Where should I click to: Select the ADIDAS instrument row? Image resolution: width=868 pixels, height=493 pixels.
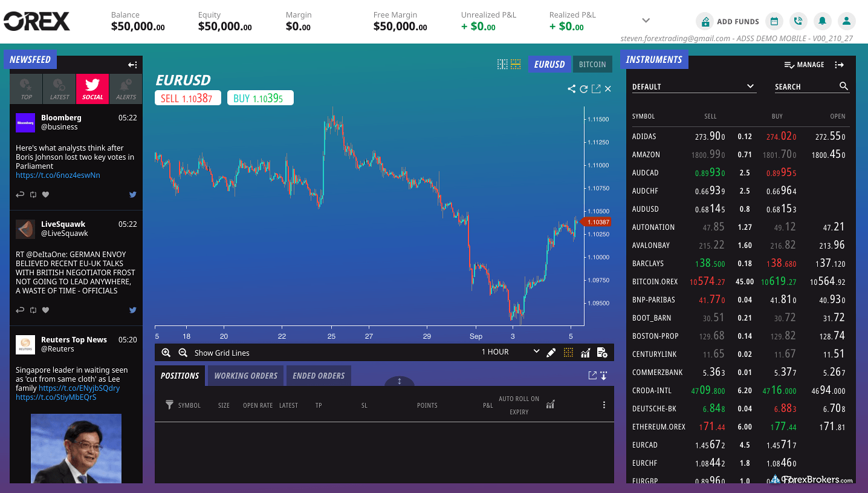(x=740, y=137)
